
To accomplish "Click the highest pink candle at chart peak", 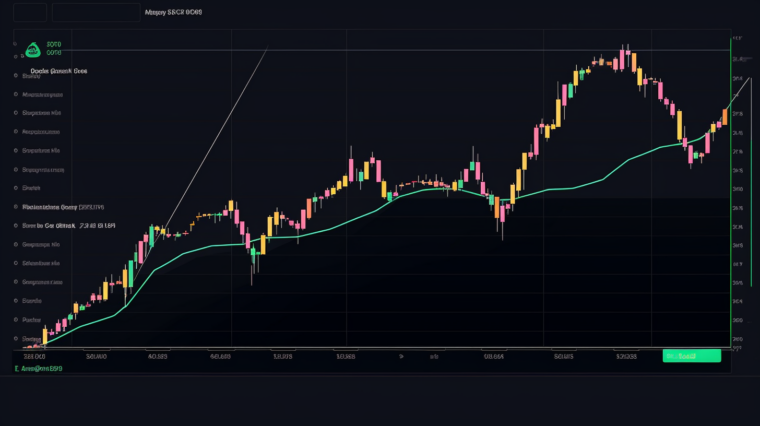I will click(622, 60).
